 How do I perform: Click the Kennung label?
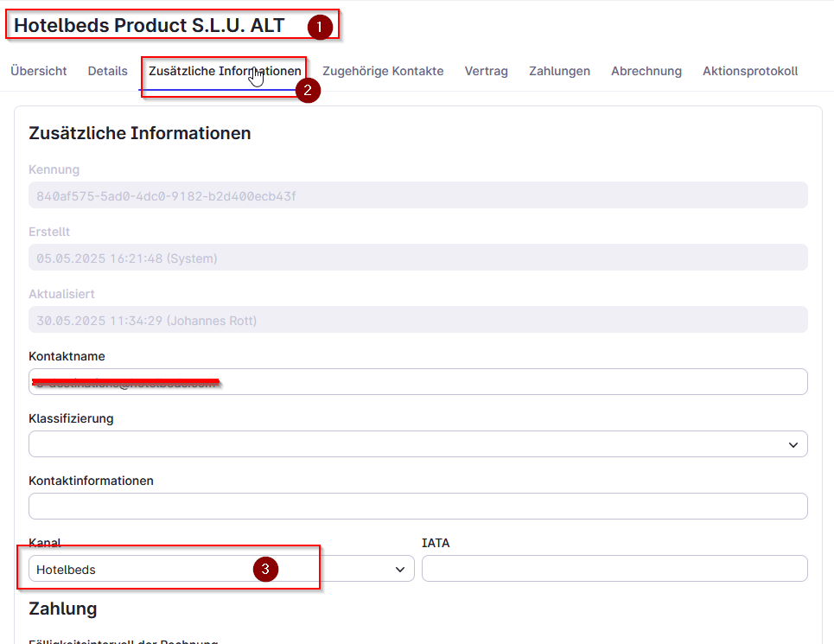pyautogui.click(x=54, y=169)
